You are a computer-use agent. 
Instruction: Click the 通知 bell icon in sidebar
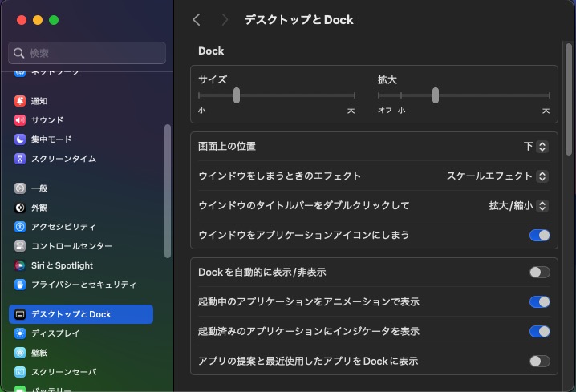[x=20, y=101]
